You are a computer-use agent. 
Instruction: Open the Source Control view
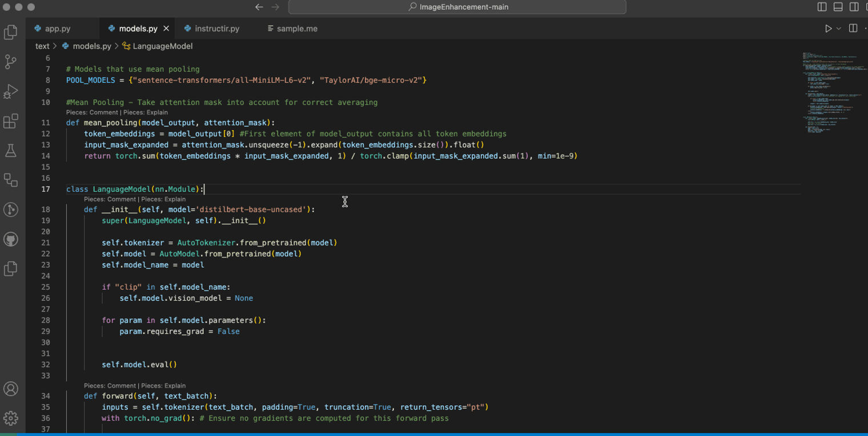click(x=11, y=62)
